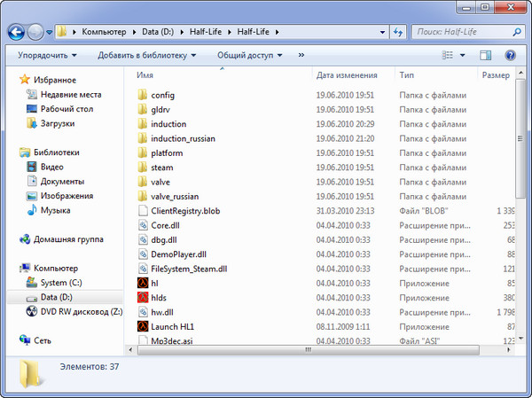Select the valve folder icon
This screenshot has height=398, width=532.
point(143,182)
